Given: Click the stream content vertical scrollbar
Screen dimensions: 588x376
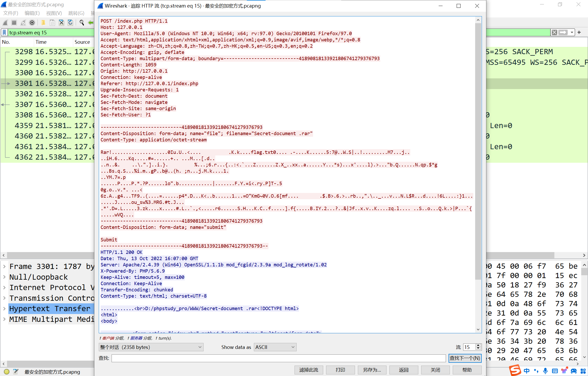Looking at the screenshot, I should (478, 174).
